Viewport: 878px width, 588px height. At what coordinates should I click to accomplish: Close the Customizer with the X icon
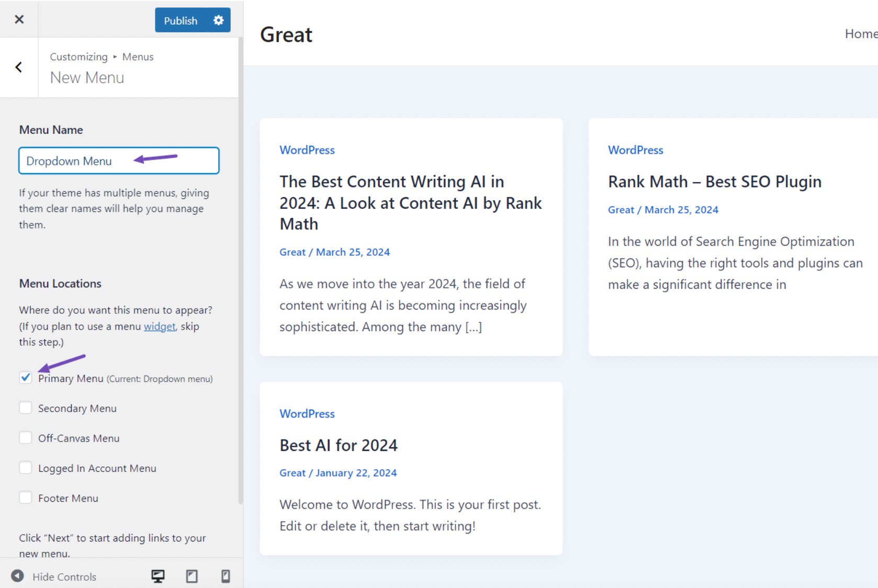pos(19,19)
